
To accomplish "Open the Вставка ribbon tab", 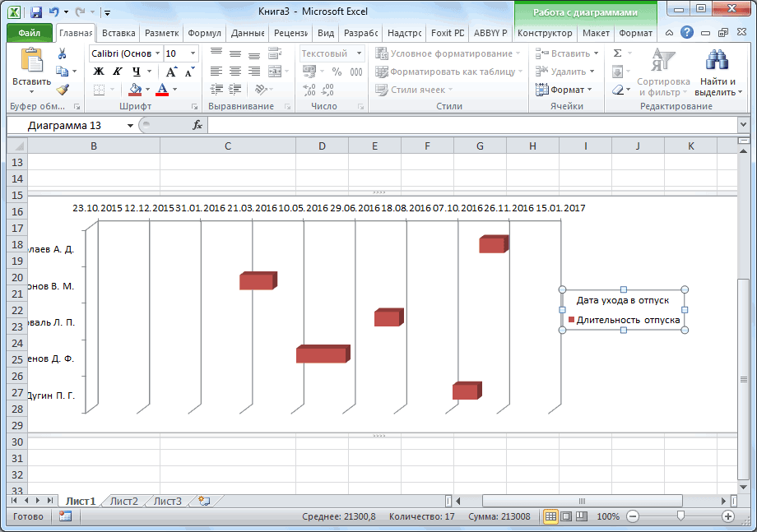I will (118, 33).
